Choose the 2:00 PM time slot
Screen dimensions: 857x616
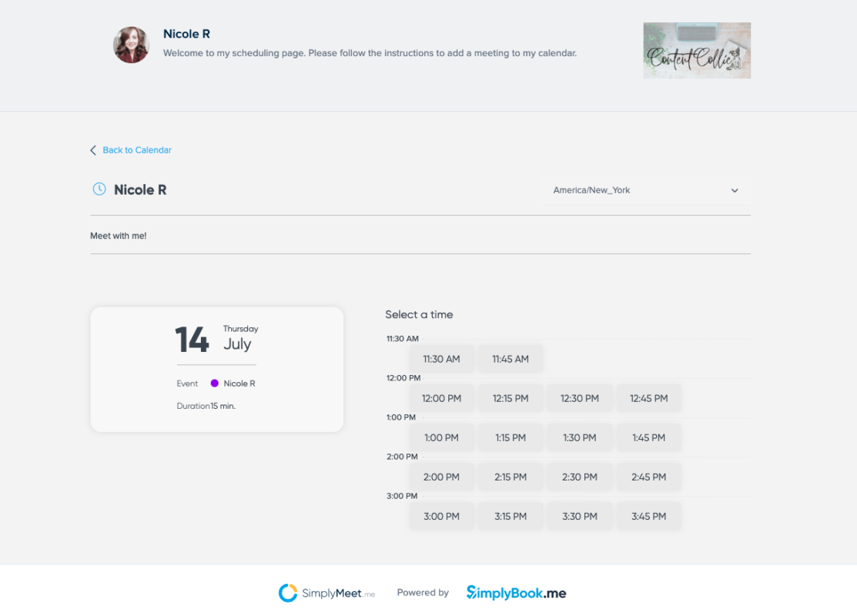(442, 477)
